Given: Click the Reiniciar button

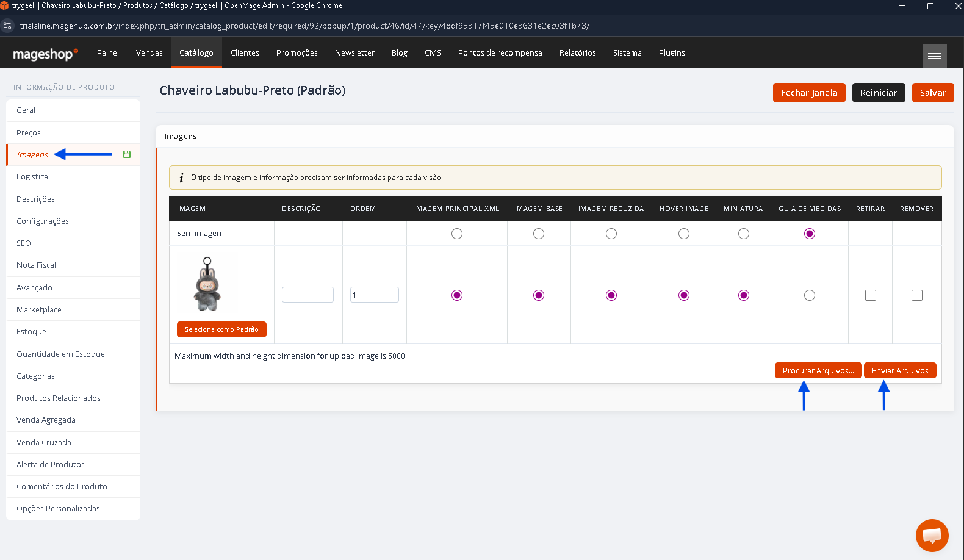Looking at the screenshot, I should (879, 93).
